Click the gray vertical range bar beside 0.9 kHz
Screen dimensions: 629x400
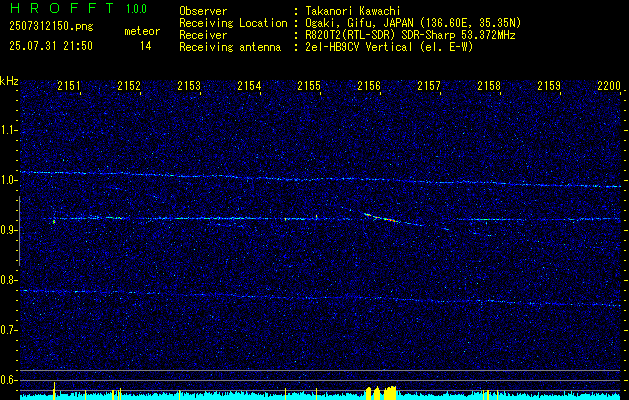point(19,231)
